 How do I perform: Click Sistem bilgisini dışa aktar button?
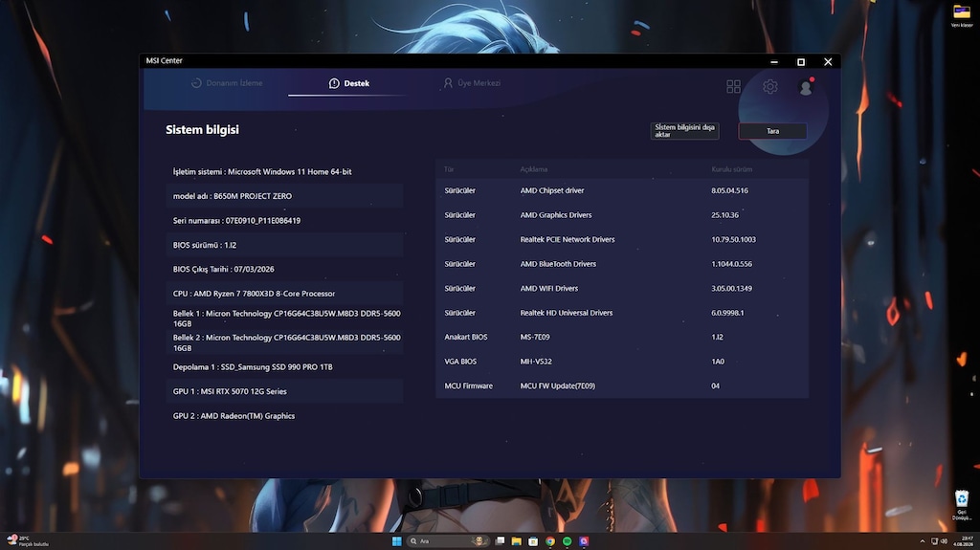tap(684, 131)
